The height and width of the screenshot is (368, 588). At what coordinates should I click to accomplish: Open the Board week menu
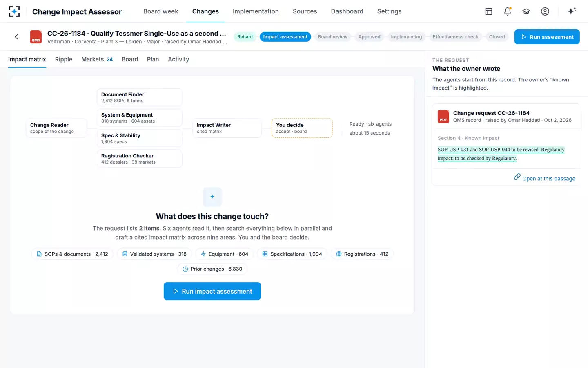(160, 11)
